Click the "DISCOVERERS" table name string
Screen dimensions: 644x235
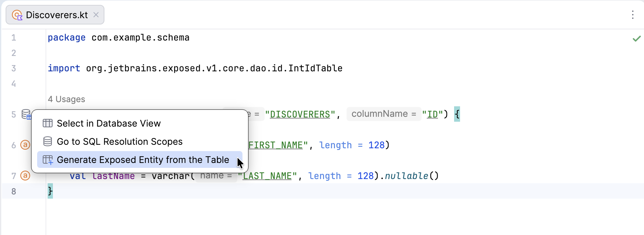point(300,114)
